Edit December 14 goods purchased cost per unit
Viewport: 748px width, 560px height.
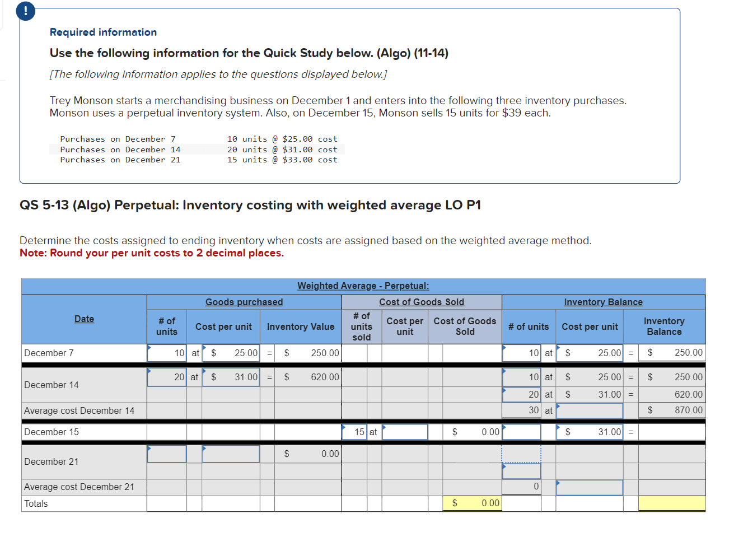pyautogui.click(x=231, y=377)
